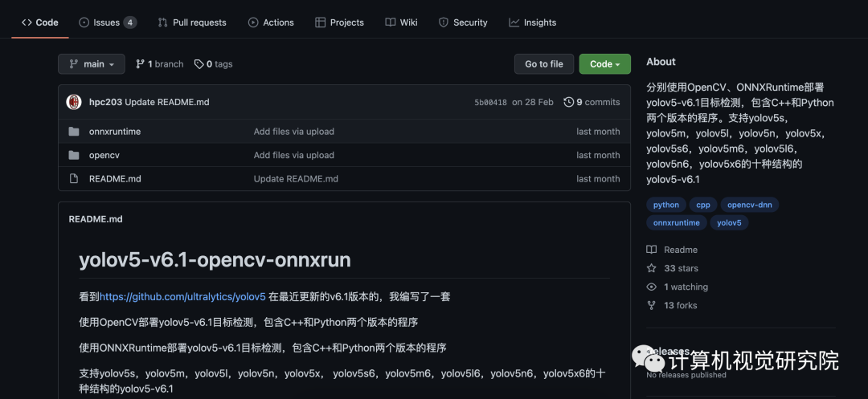The image size is (868, 399).
Task: Follow the github.com/ultralytics/yolov5 link
Action: pos(182,297)
